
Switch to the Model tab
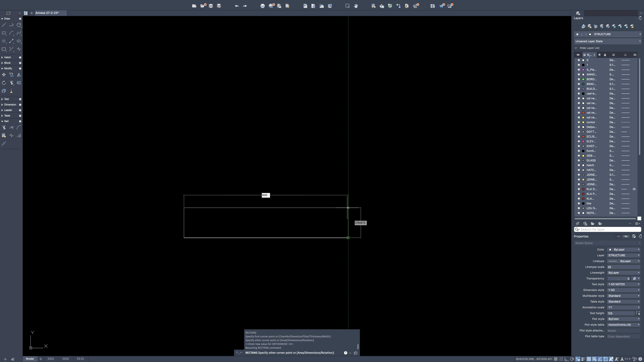[30, 358]
